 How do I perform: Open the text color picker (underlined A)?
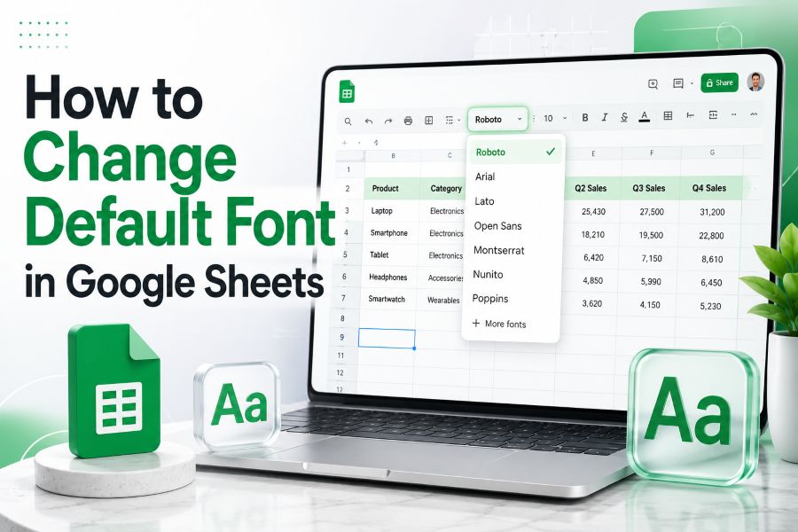click(x=645, y=116)
